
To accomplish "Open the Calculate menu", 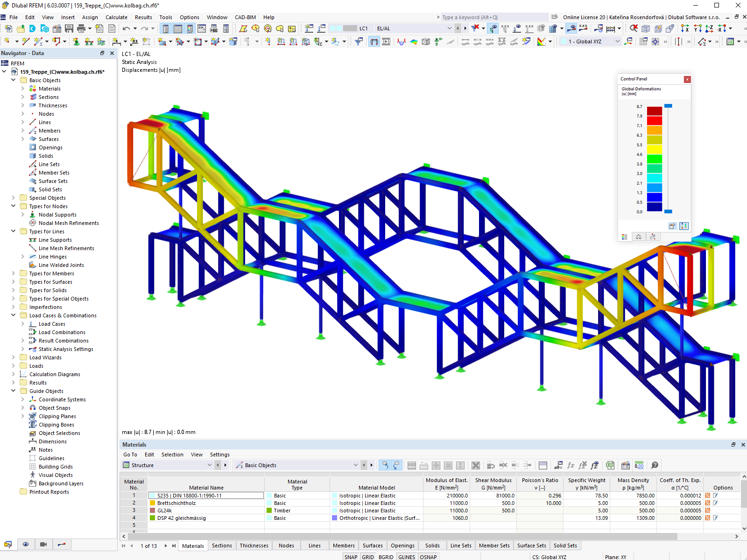I will point(116,17).
